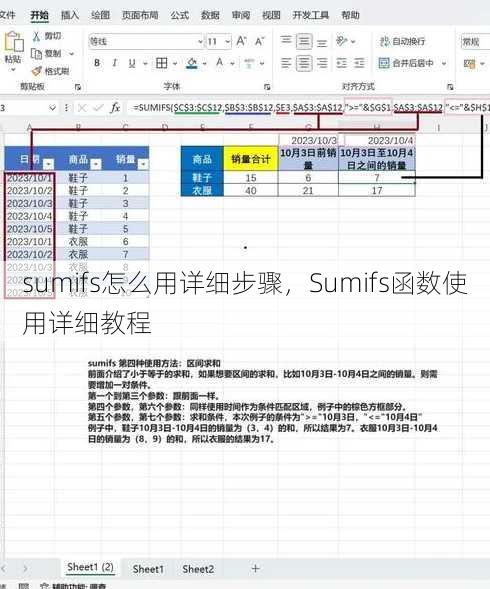This screenshot has height=589, width=490.
Task: Open the 帮助 (Help) ribbon tab
Action: point(350,15)
